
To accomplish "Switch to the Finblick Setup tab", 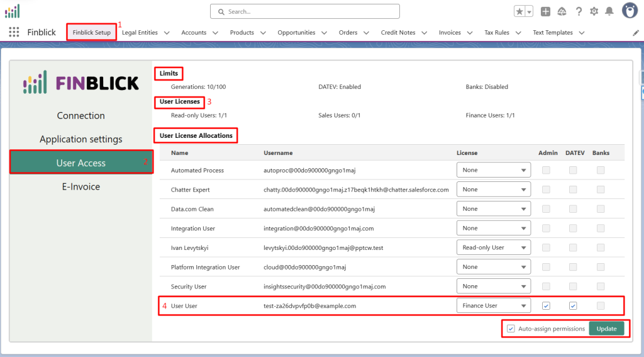I will point(91,33).
